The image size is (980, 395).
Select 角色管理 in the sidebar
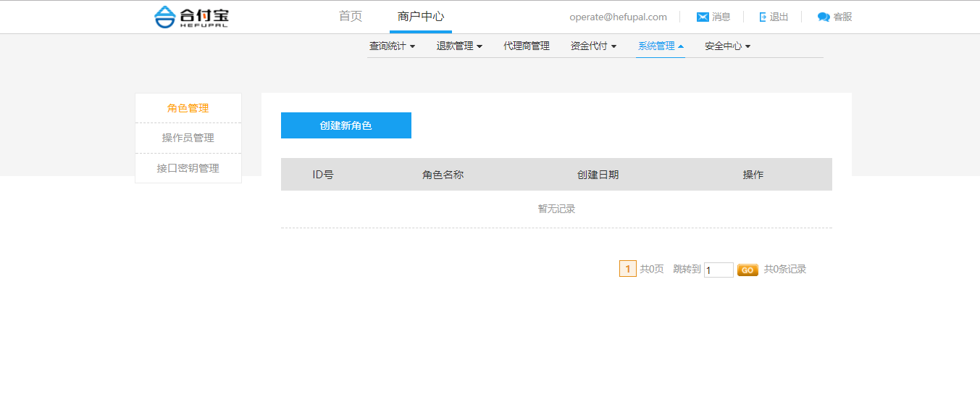188,108
